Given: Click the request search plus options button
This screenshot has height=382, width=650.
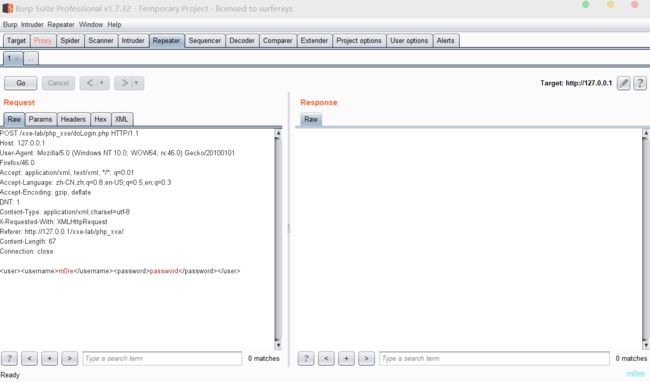Looking at the screenshot, I should tap(49, 358).
